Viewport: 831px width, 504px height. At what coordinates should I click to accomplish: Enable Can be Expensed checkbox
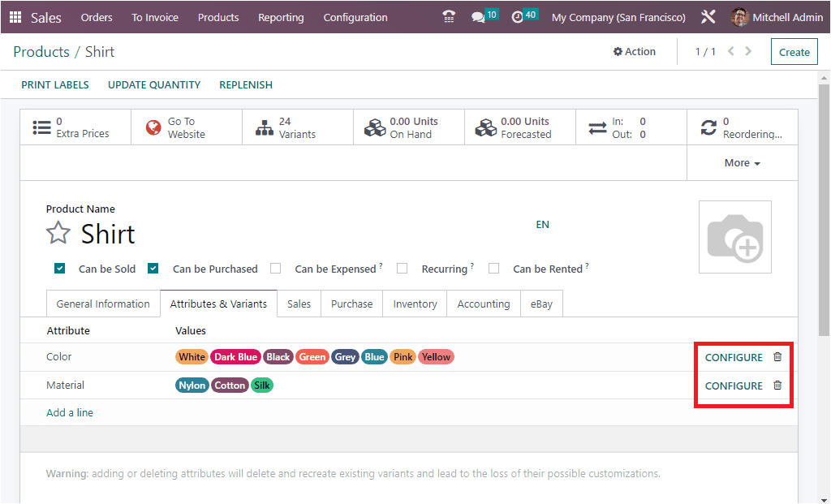click(276, 268)
